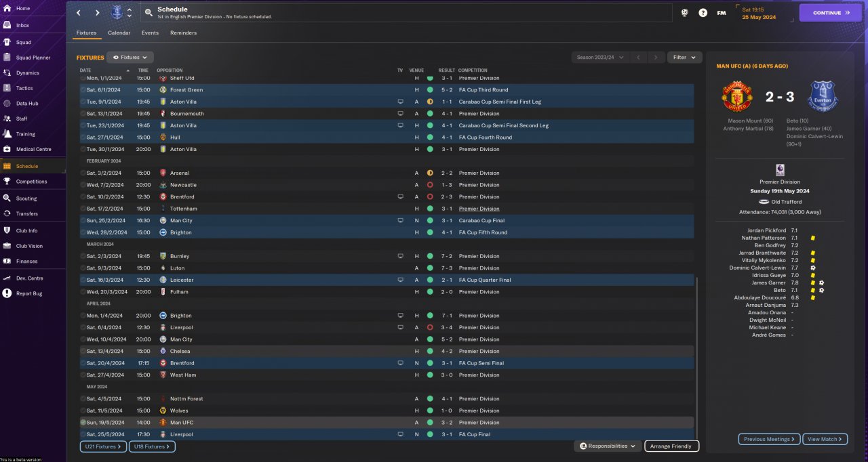
Task: Tick the selector for Sat, 9/3/2024 Luton
Action: (83, 268)
